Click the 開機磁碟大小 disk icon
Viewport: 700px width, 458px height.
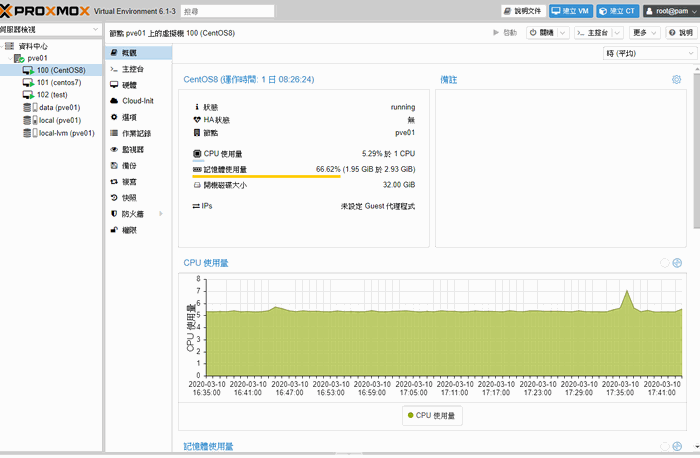[197, 185]
